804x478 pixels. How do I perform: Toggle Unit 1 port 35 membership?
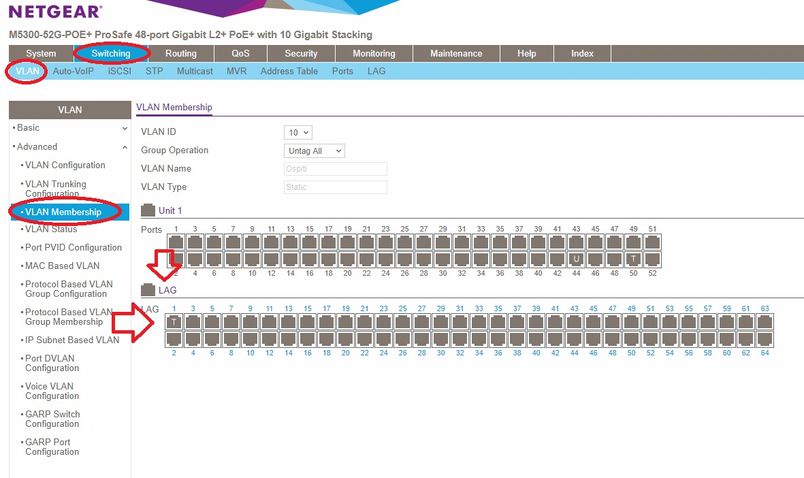point(500,242)
